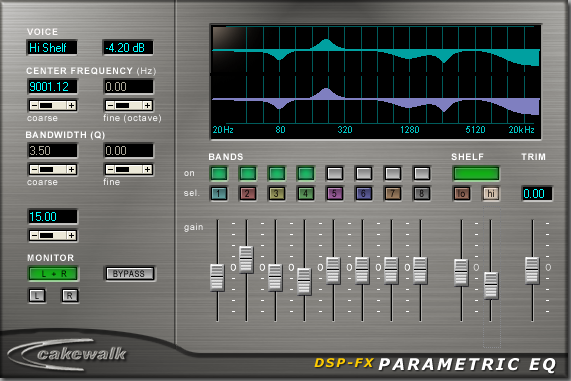Decrease fine (octave) frequency with minus
The width and height of the screenshot is (571, 381).
tap(110, 106)
